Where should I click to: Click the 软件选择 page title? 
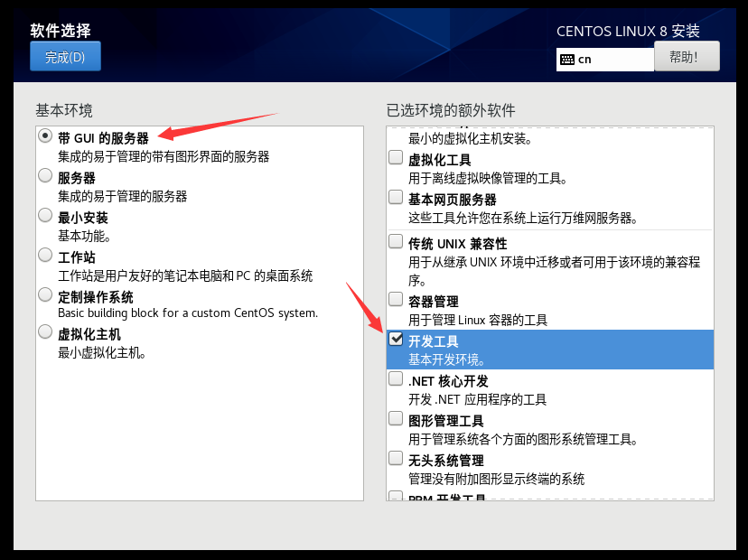tap(61, 31)
